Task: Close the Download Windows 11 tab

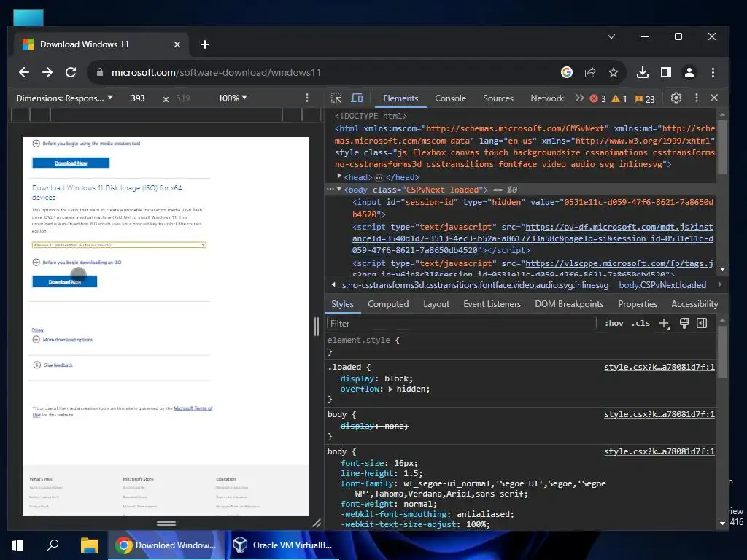Action: point(177,44)
